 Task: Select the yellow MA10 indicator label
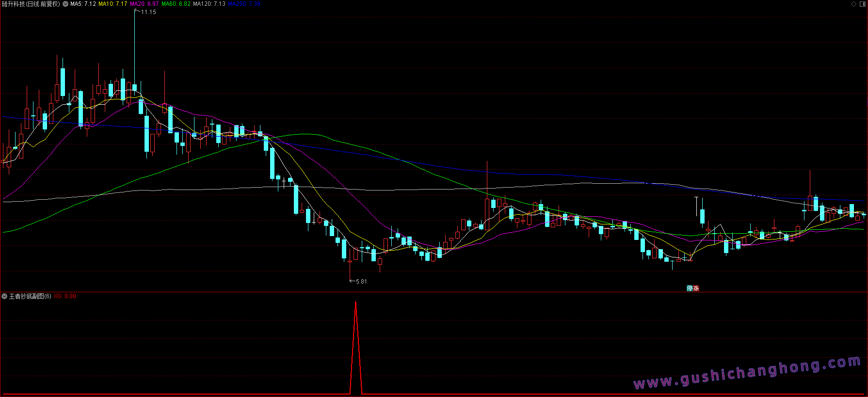pyautogui.click(x=113, y=4)
